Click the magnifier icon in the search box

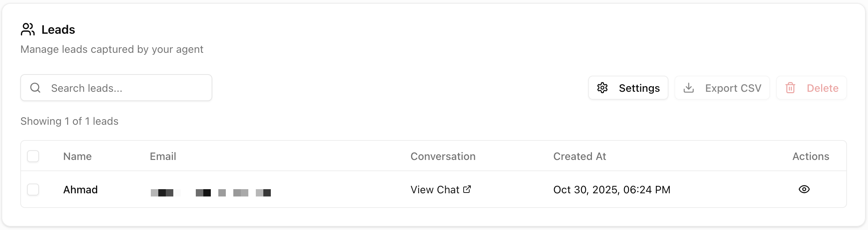[35, 88]
